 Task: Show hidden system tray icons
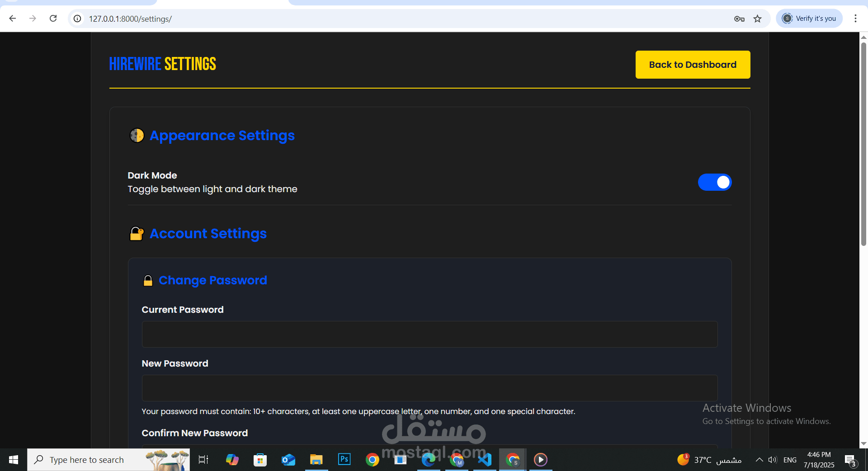point(759,460)
